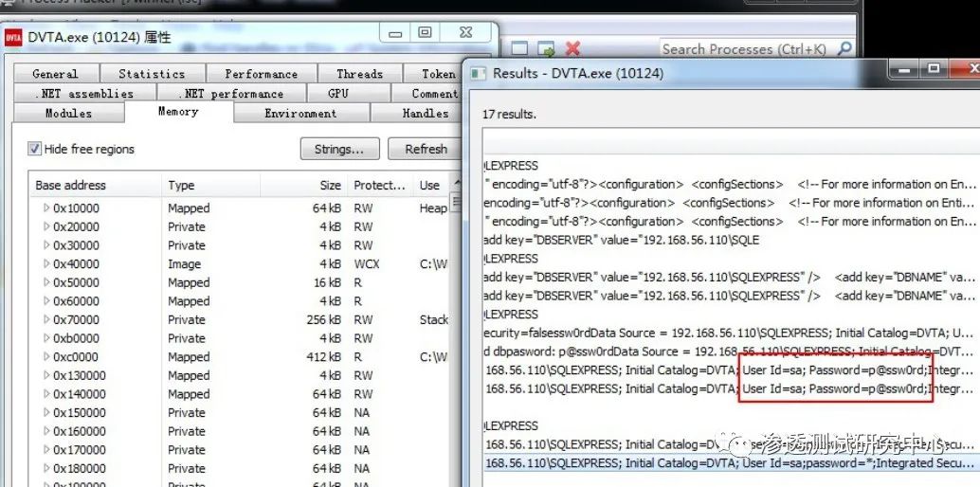This screenshot has height=487, width=980.
Task: Expand the 0x180000 memory region
Action: [x=46, y=469]
